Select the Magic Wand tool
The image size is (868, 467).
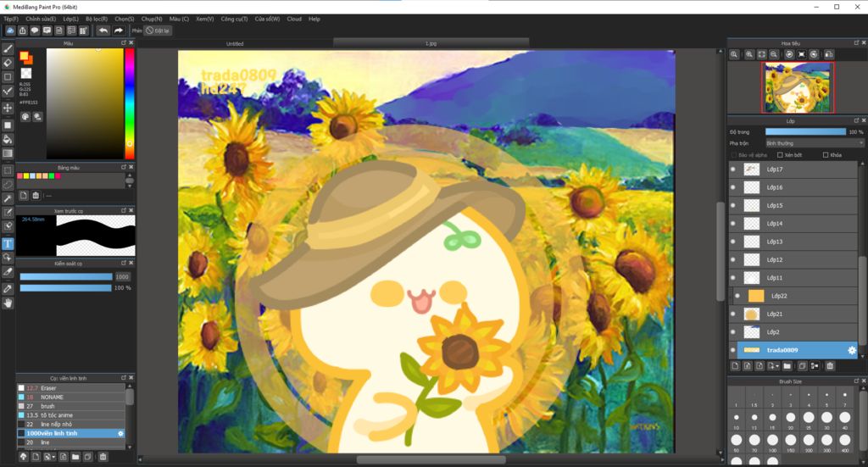click(8, 198)
